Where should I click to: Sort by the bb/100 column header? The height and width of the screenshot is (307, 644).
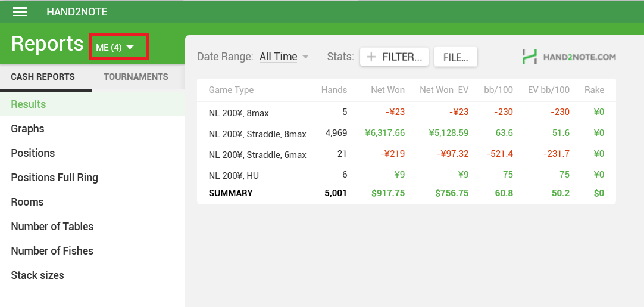(498, 89)
